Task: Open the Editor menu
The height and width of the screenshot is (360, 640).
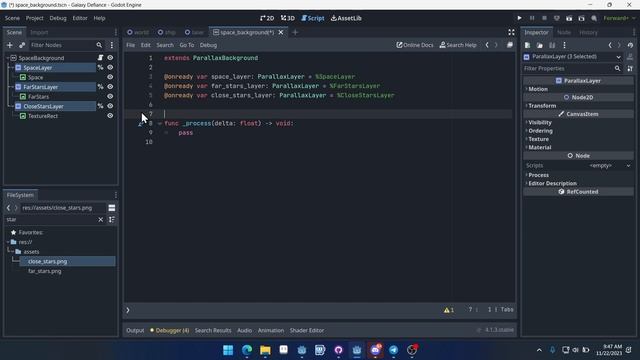Action: 80,18
